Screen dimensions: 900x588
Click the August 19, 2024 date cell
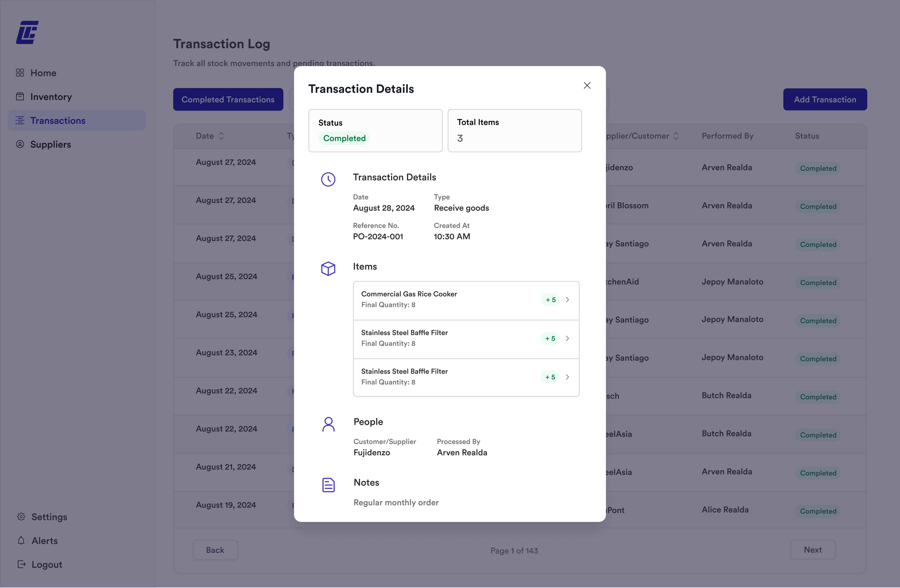(x=226, y=505)
